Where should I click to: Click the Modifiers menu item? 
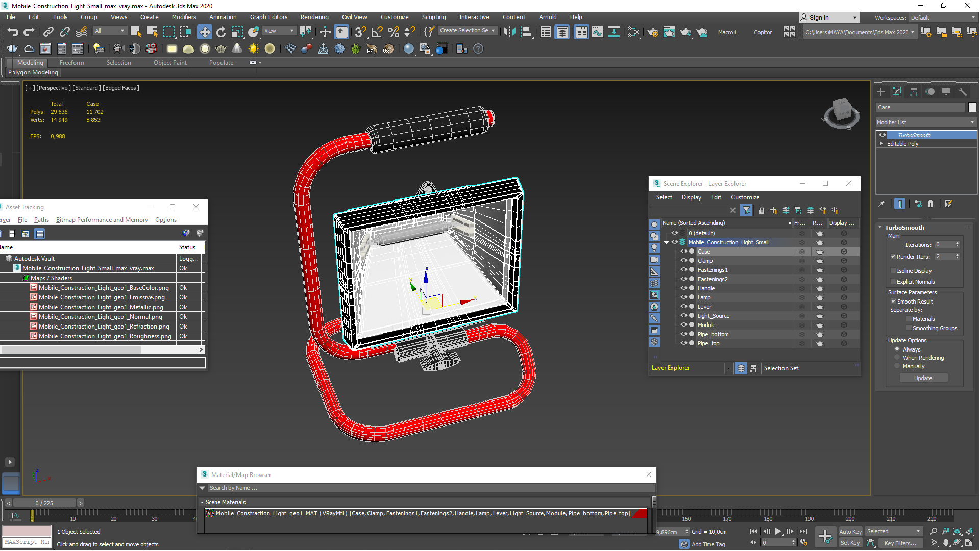click(184, 17)
